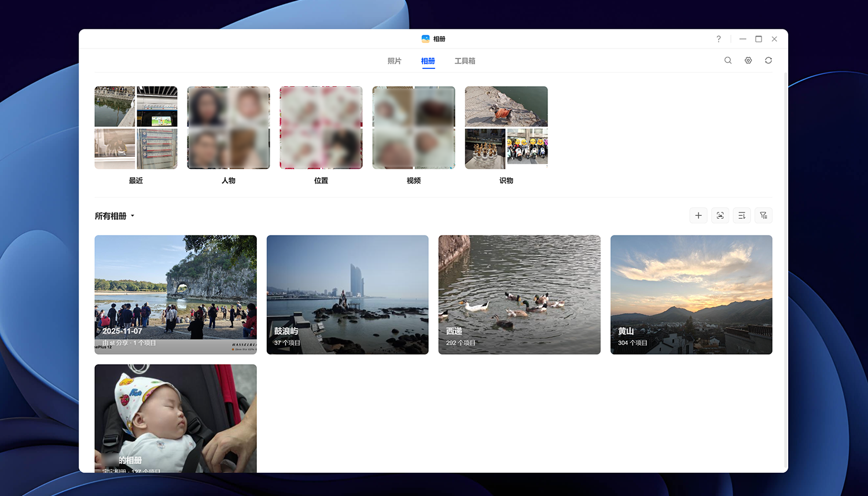Open the album sort order icon
Image resolution: width=868 pixels, height=496 pixels.
point(742,216)
